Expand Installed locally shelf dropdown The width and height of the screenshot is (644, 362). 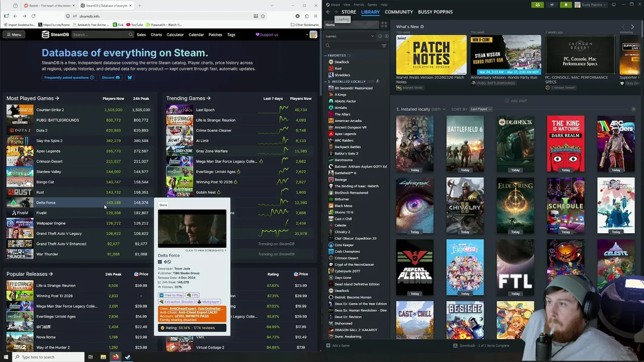pyautogui.click(x=444, y=109)
